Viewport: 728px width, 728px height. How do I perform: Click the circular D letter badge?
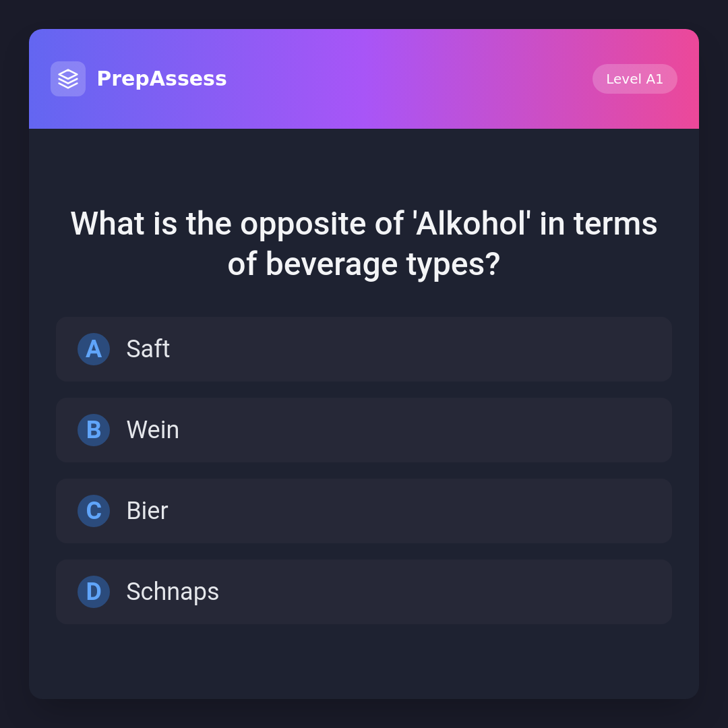pyautogui.click(x=94, y=592)
